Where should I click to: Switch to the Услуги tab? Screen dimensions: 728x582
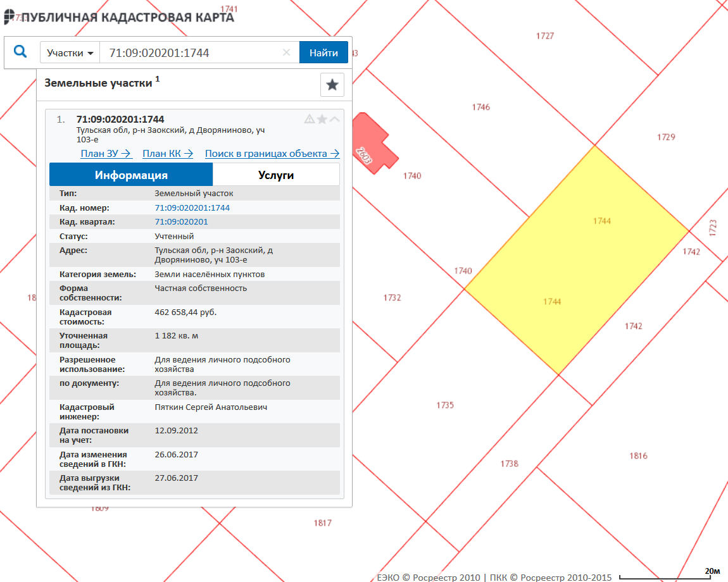point(276,175)
